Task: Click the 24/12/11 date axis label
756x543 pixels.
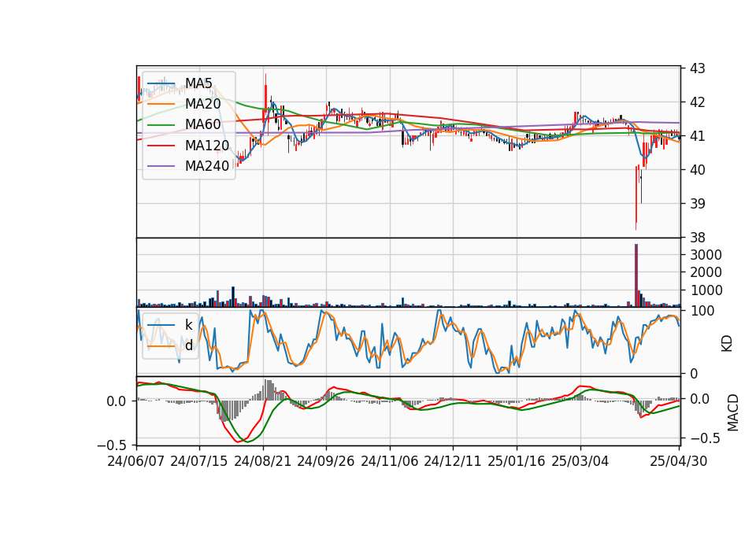Action: coord(453,461)
